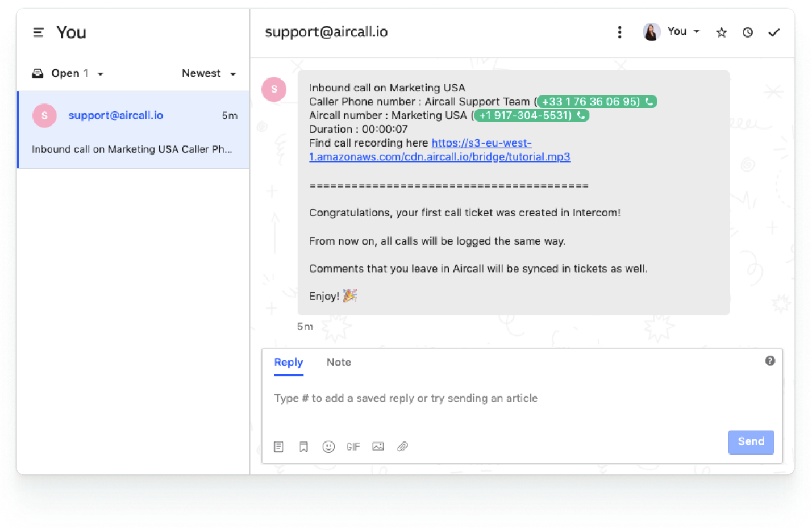The width and height of the screenshot is (812, 529).
Task: Click the help question mark icon in the composer
Action: [x=770, y=361]
